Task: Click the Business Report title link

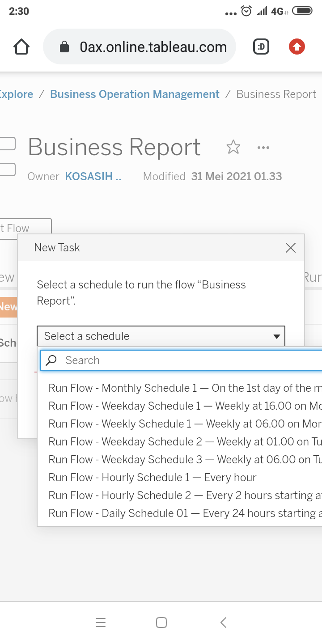Action: pos(114,147)
